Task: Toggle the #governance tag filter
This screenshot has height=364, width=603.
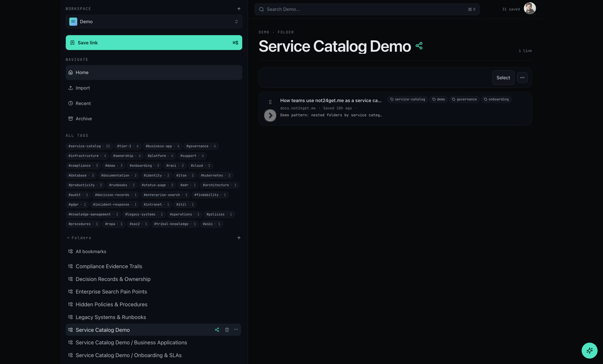Action: 201,146
